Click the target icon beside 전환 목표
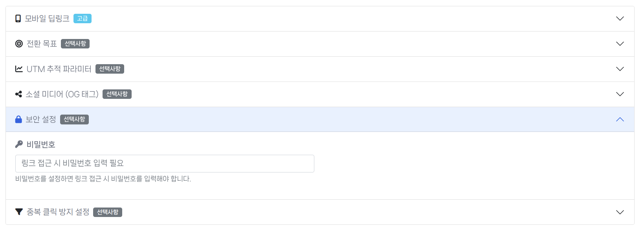Image resolution: width=644 pixels, height=228 pixels. click(19, 44)
